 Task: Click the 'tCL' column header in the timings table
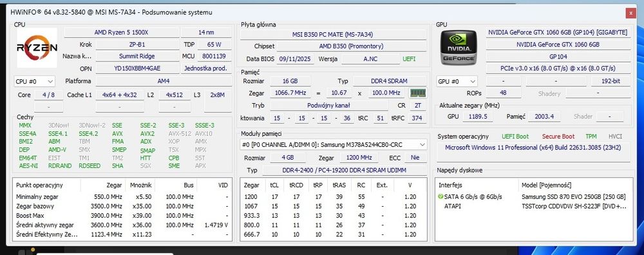pos(275,185)
